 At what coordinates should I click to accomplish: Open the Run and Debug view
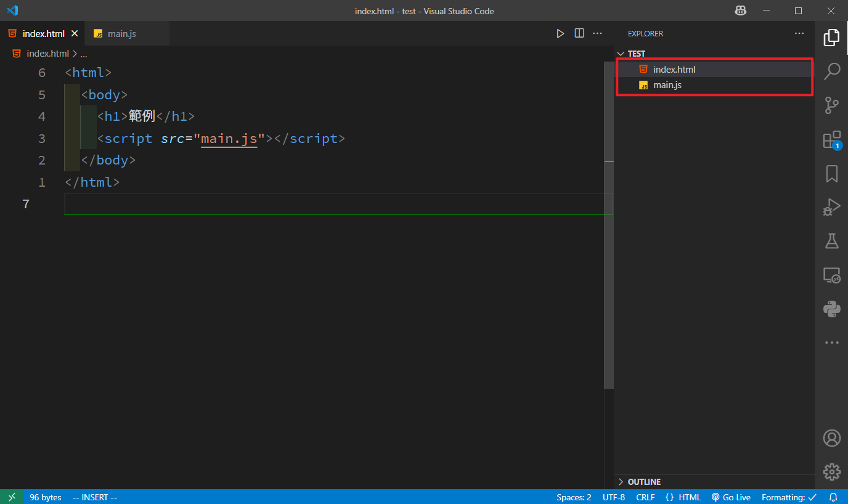(x=831, y=207)
